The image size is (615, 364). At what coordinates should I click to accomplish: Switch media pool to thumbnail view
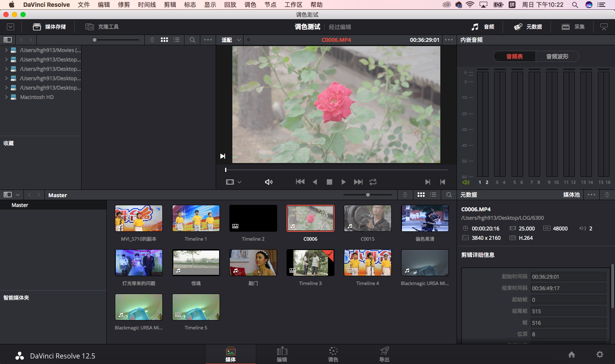point(421,195)
